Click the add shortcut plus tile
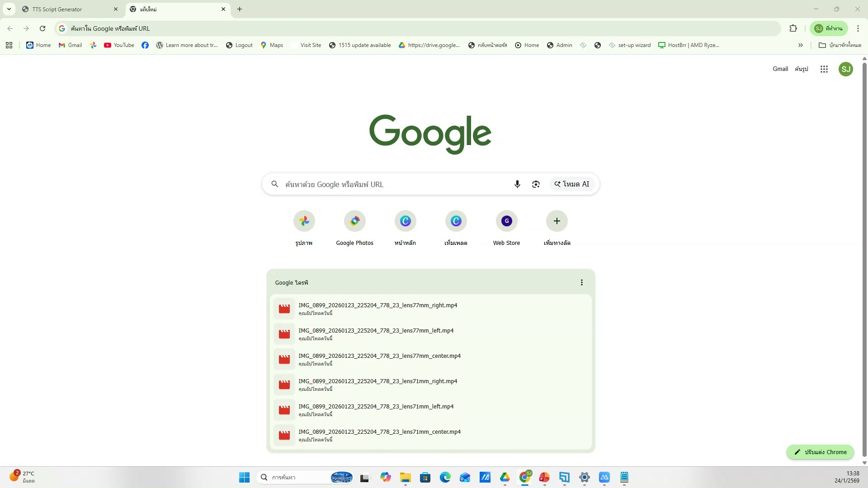This screenshot has height=488, width=868. pyautogui.click(x=557, y=221)
